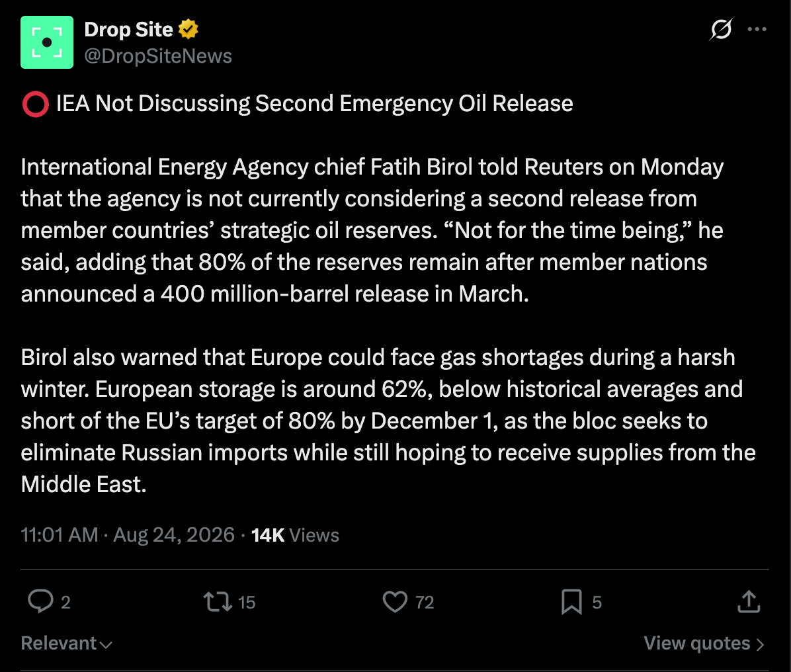Click the Grok explain icon
This screenshot has height=672, width=791.
721,28
